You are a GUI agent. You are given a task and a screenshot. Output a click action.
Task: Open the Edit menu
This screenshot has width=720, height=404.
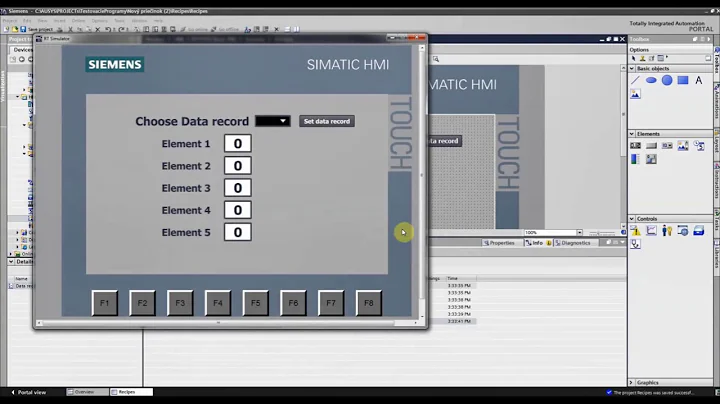click(27, 21)
